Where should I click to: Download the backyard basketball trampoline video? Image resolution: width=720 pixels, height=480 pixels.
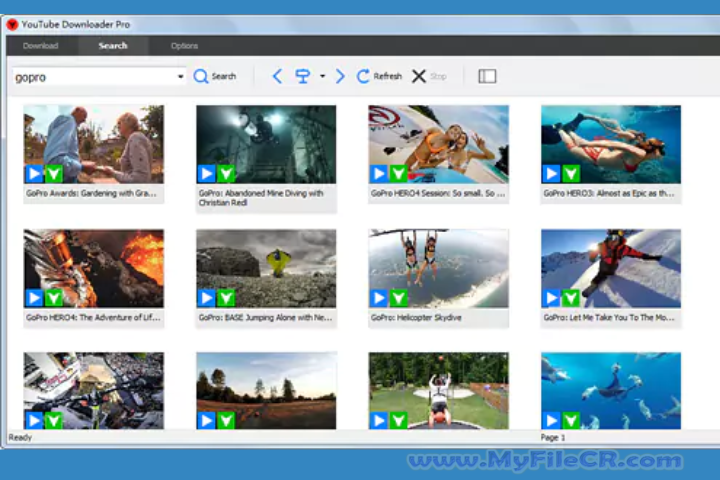[399, 420]
